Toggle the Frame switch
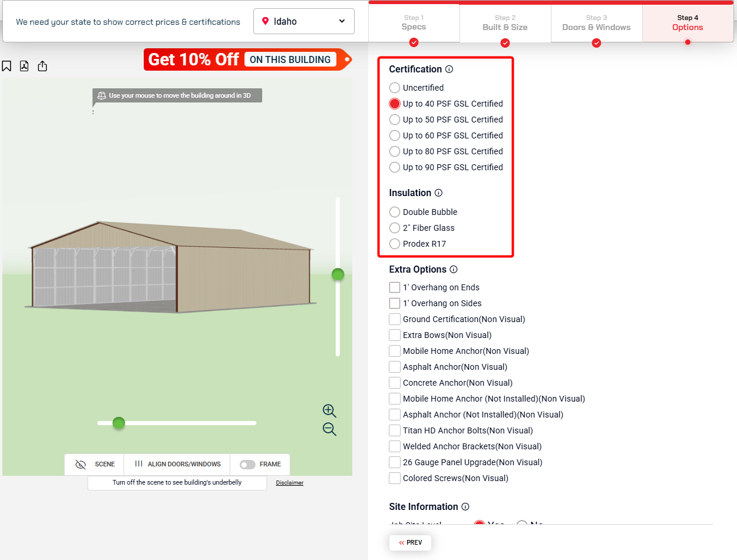737x560 pixels. pyautogui.click(x=247, y=465)
